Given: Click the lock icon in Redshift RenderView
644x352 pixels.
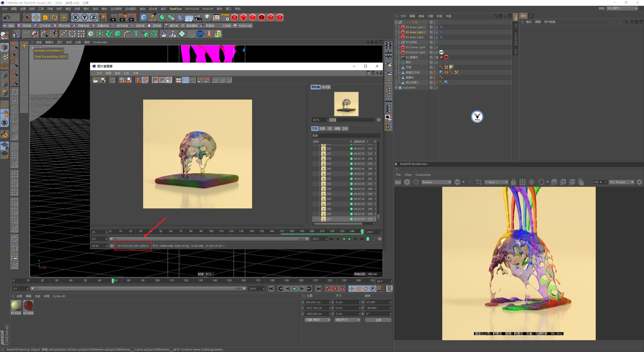Looking at the screenshot, I should pos(513,182).
